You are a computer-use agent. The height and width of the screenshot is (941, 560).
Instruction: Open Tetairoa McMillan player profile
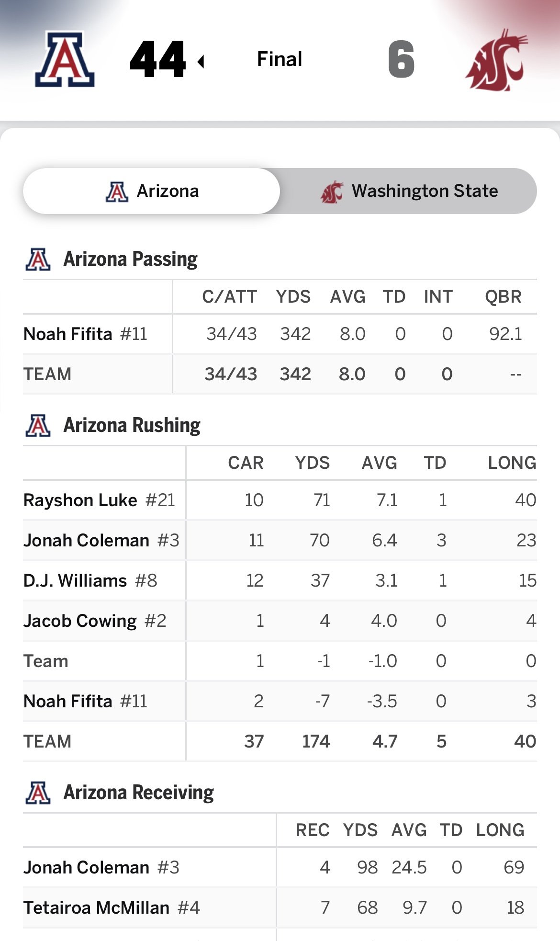(96, 907)
